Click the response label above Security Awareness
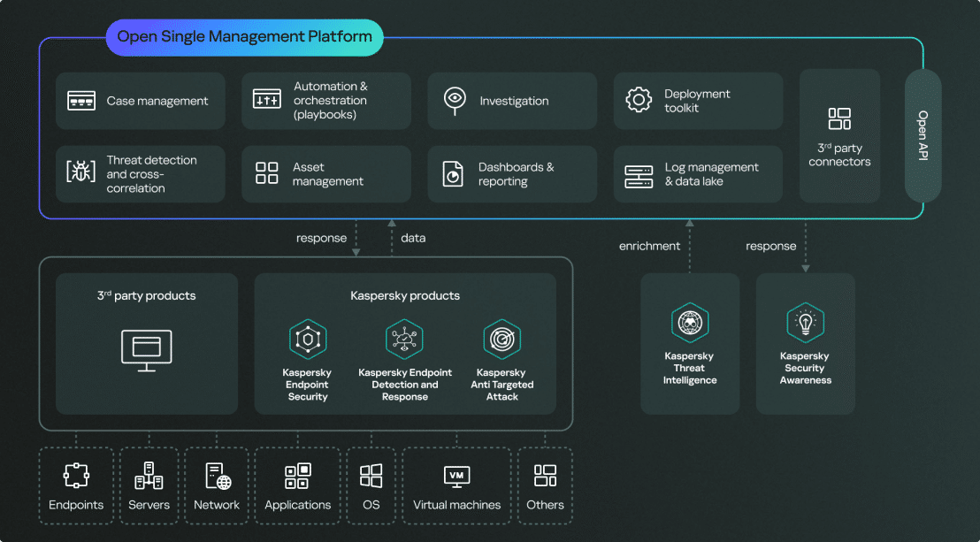Screen dimensions: 980x542 [x=770, y=247]
